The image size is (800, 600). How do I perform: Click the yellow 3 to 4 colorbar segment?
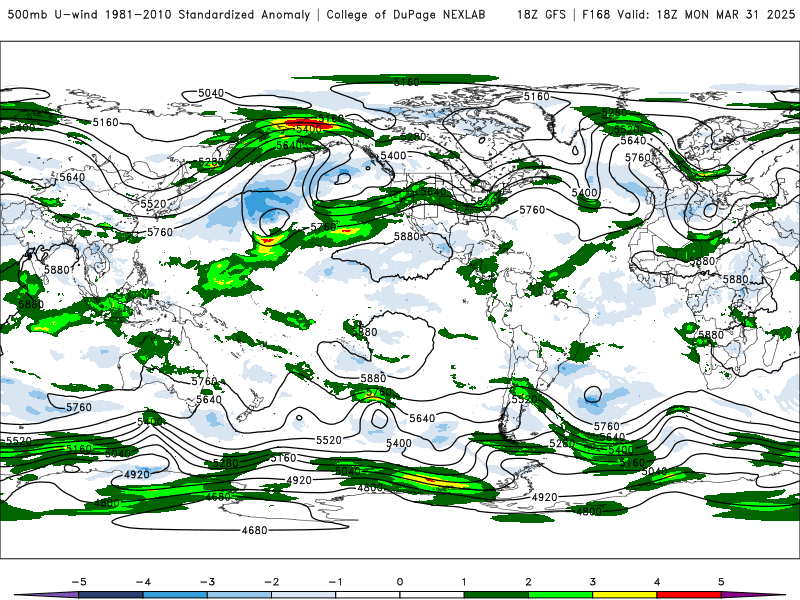[x=624, y=595]
